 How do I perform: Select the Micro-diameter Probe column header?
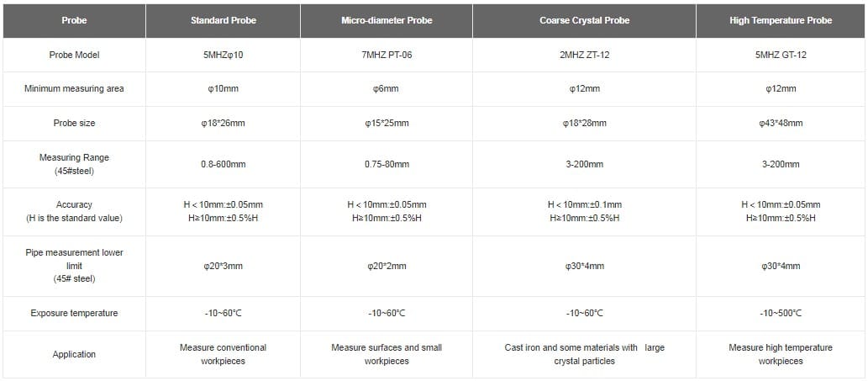[x=387, y=20]
